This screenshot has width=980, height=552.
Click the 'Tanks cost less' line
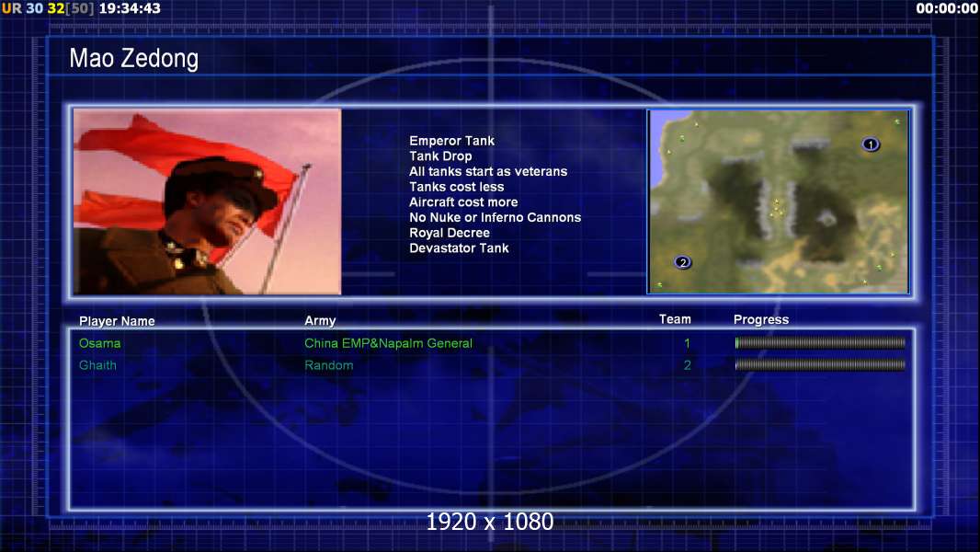click(x=456, y=187)
